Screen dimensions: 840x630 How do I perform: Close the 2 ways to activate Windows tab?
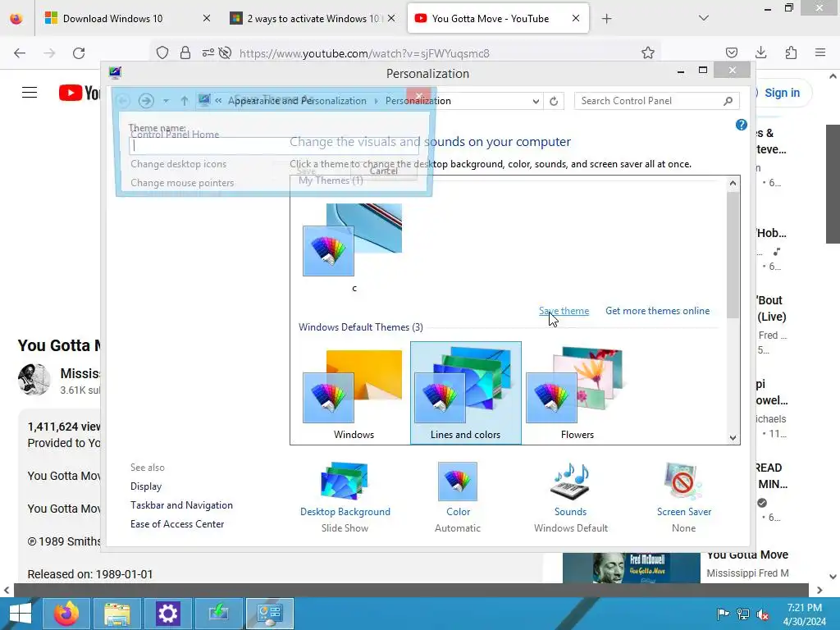391,18
